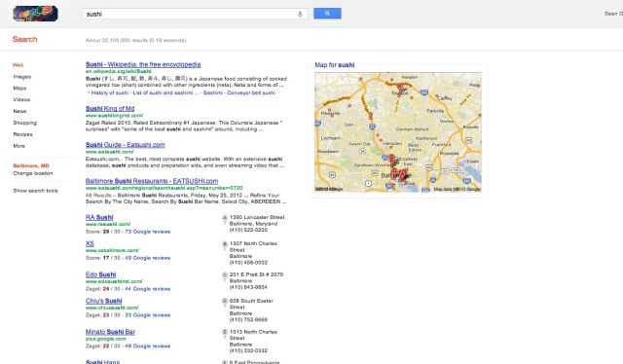Show search tools in the sidebar
This screenshot has height=364, width=623.
pyautogui.click(x=35, y=191)
